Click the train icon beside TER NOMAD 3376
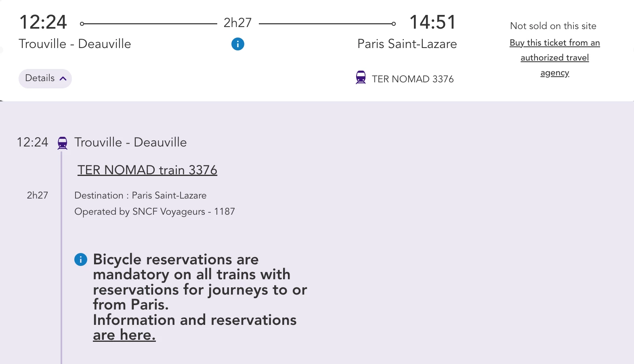This screenshot has width=634, height=364. pos(361,77)
